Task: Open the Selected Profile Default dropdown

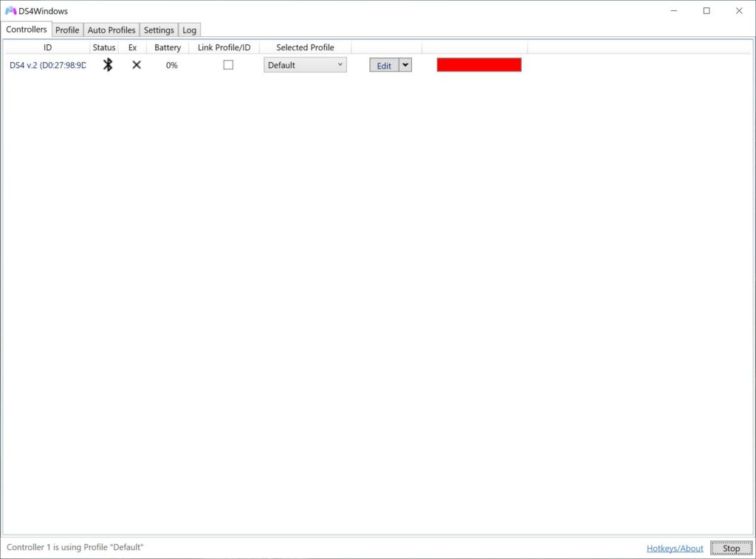Action: [x=305, y=65]
